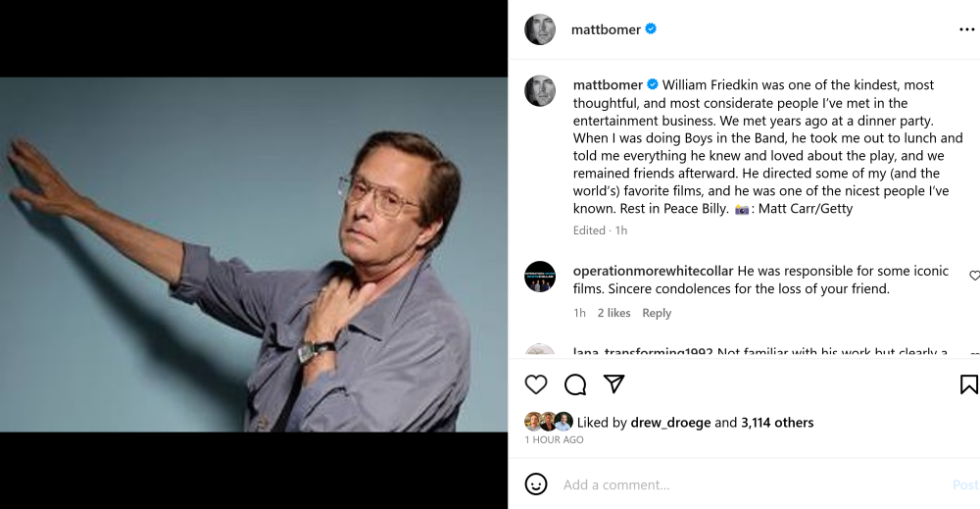Share post with paper plane icon
This screenshot has height=509, width=980.
pyautogui.click(x=614, y=384)
